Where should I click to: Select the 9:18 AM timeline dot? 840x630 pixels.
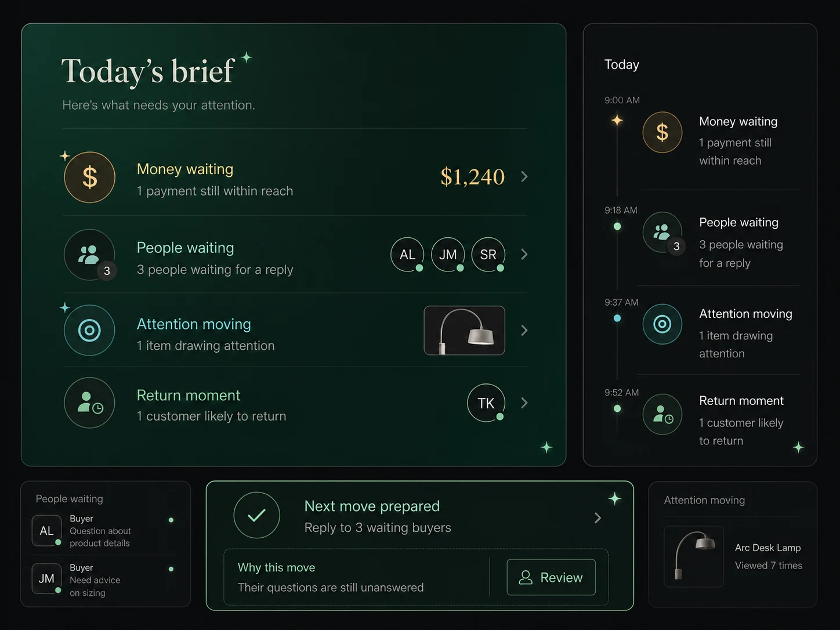pos(617,226)
